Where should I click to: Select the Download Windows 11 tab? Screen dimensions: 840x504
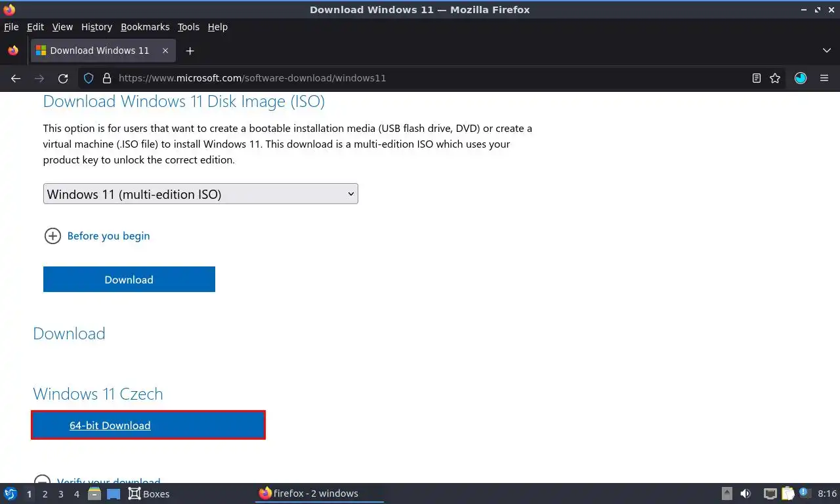102,51
